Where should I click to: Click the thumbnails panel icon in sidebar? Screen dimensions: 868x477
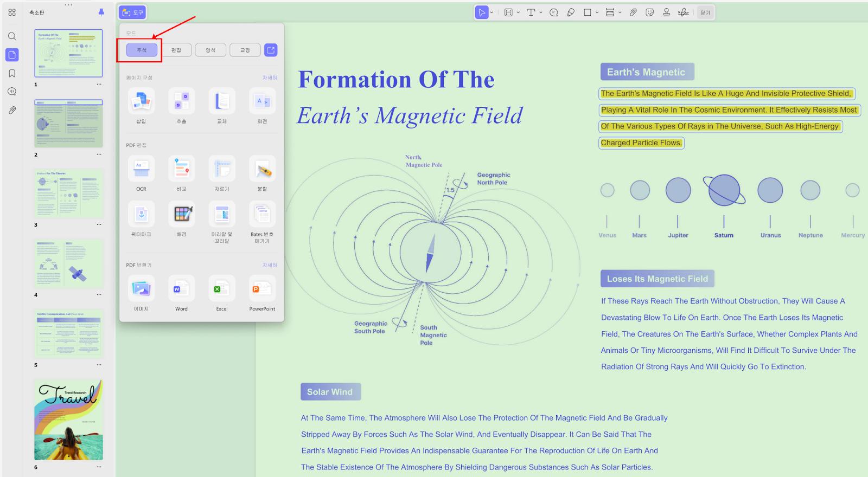coord(12,55)
